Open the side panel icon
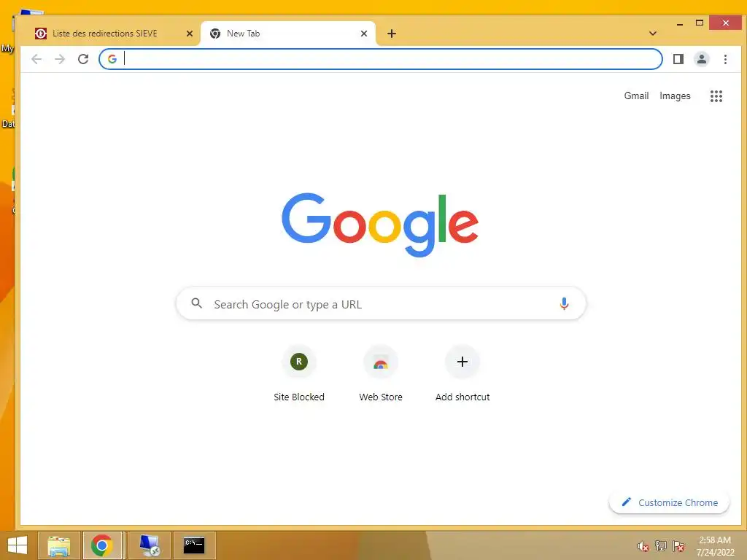 pyautogui.click(x=678, y=59)
